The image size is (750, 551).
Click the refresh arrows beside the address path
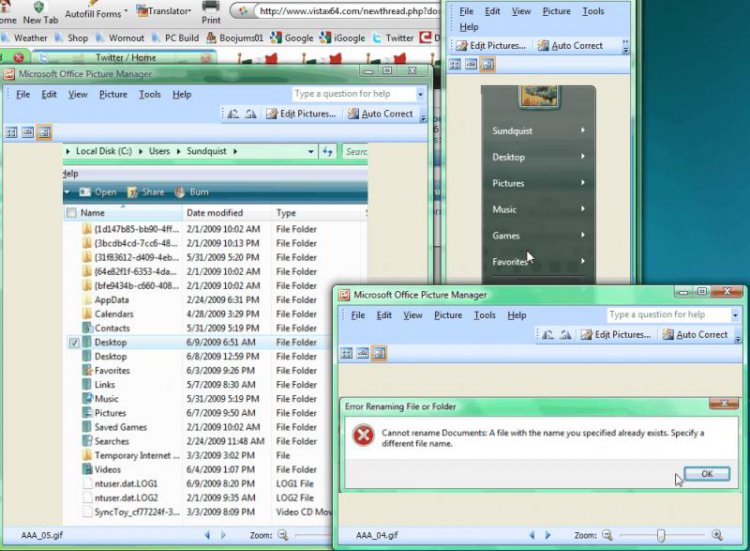click(328, 152)
